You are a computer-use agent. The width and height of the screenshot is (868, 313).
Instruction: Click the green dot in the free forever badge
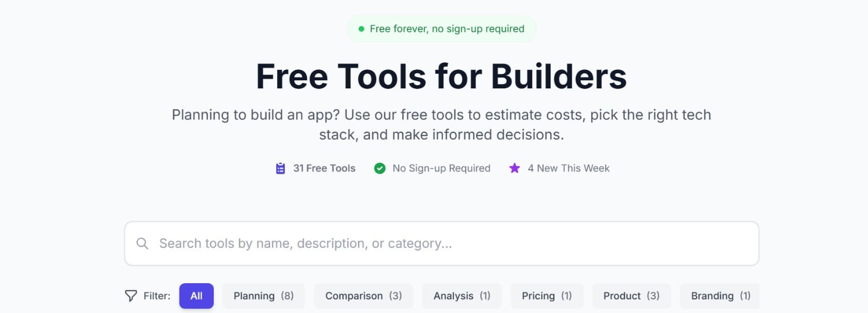362,28
